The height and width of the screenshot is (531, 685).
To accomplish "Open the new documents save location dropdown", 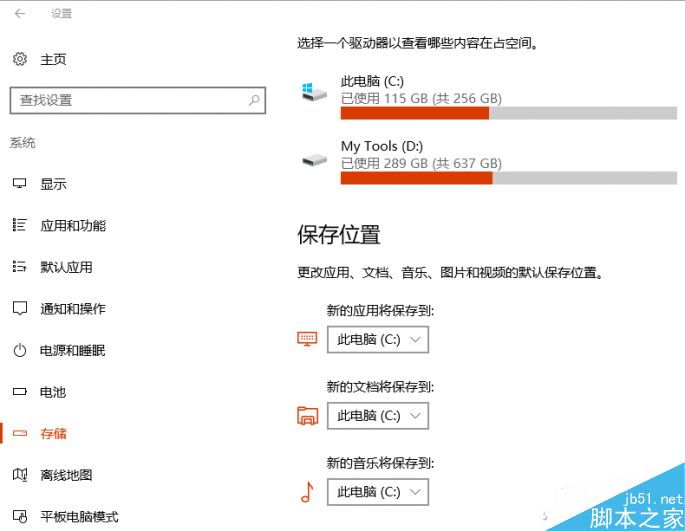I will (377, 416).
